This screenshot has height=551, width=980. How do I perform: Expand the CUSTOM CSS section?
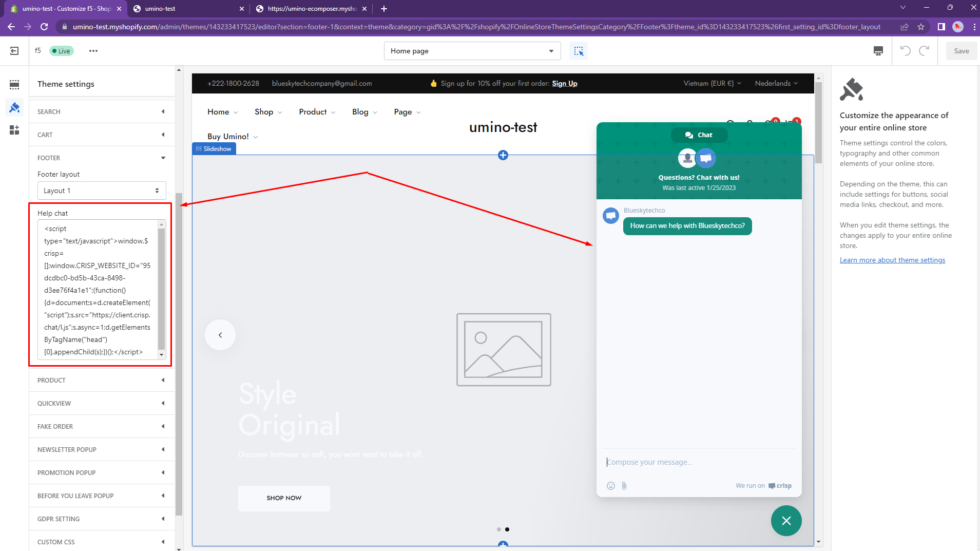(102, 542)
